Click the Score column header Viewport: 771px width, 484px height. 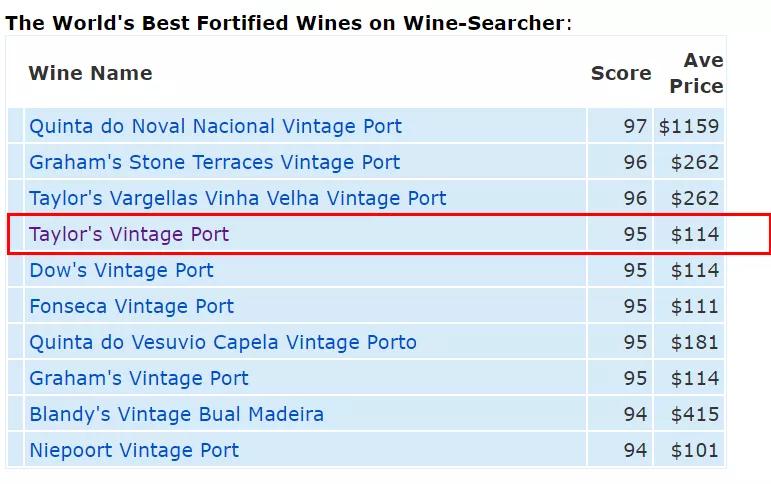[x=620, y=73]
